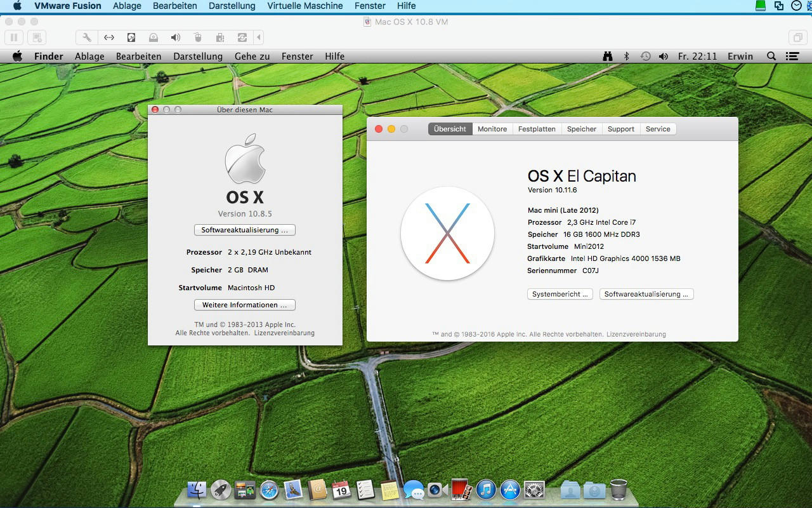Open VMware 'Virtuelle Maschine' menu
The height and width of the screenshot is (508, 812).
[x=305, y=6]
